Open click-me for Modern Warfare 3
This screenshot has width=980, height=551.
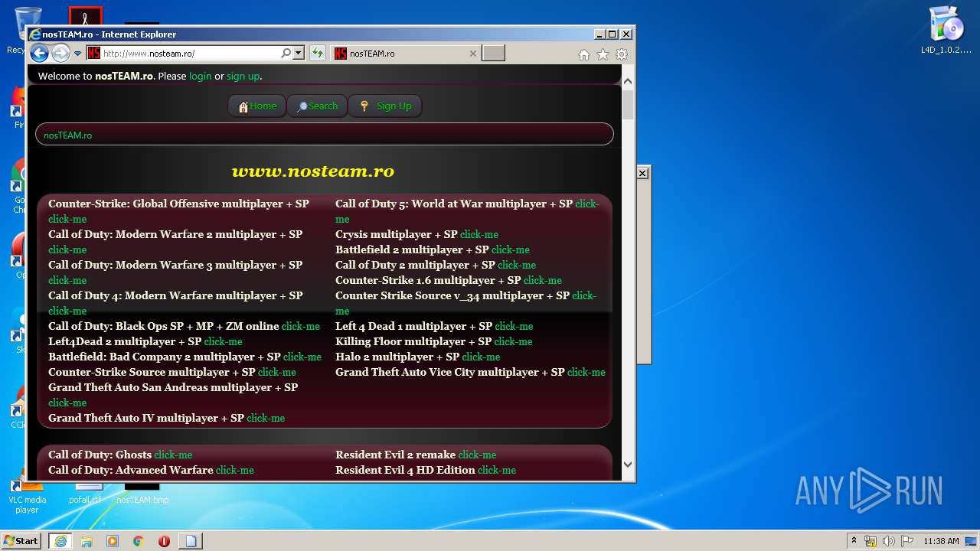tap(67, 280)
